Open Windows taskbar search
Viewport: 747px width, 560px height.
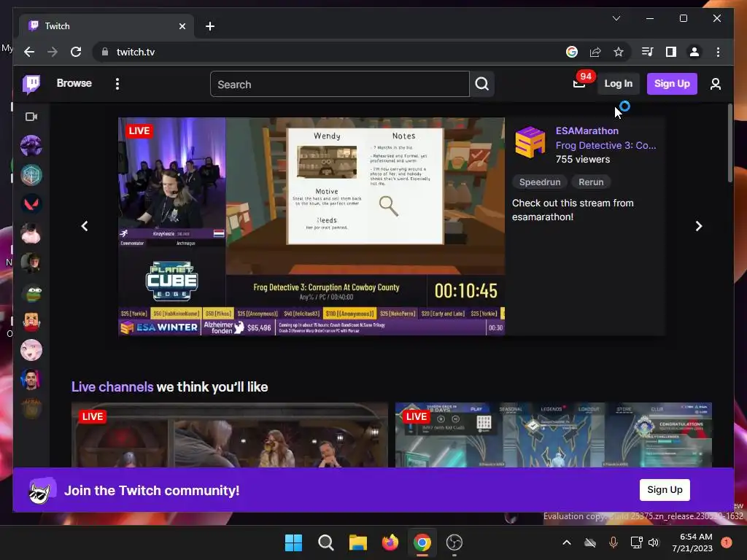point(326,542)
